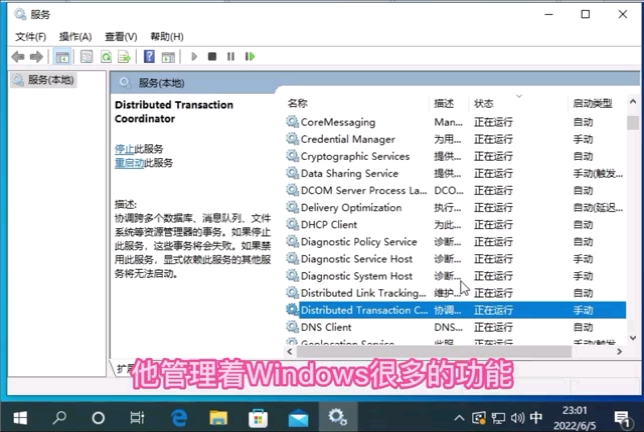
Task: Select the Credential Manager service
Action: [x=456, y=139]
